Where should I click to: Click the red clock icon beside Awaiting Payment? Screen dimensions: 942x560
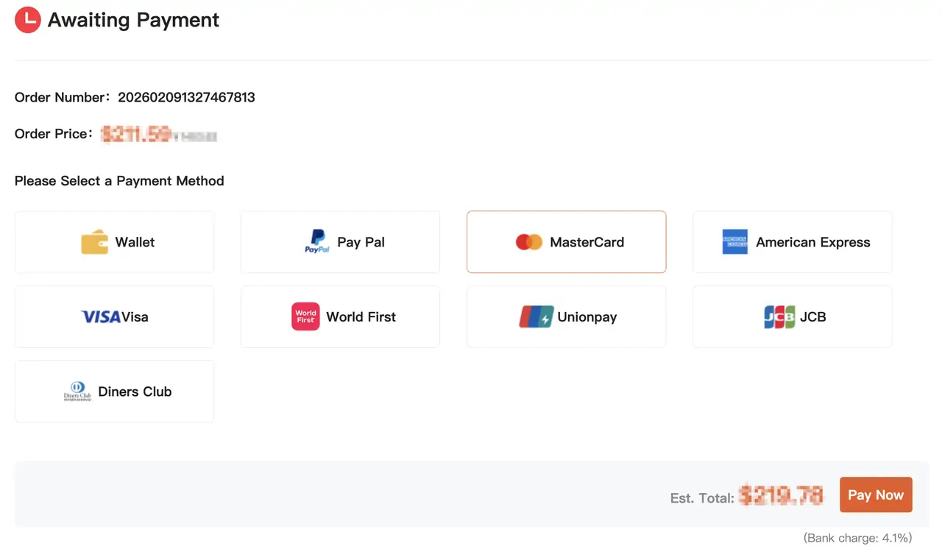click(x=28, y=20)
